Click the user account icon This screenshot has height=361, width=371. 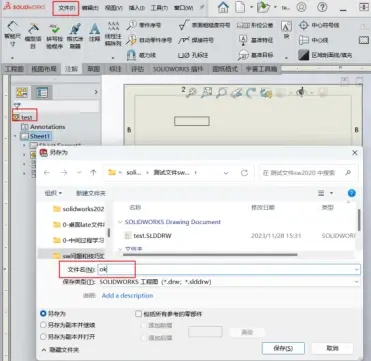point(301,7)
